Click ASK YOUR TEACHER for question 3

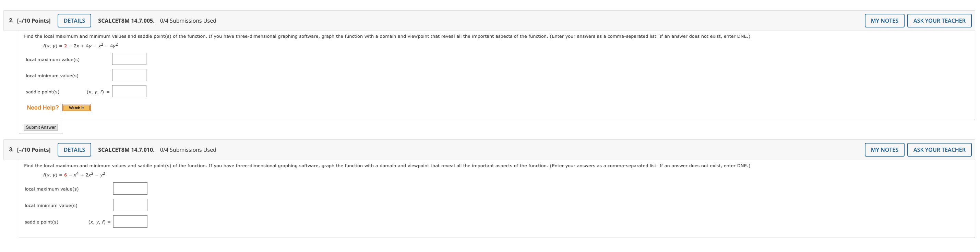pyautogui.click(x=939, y=150)
